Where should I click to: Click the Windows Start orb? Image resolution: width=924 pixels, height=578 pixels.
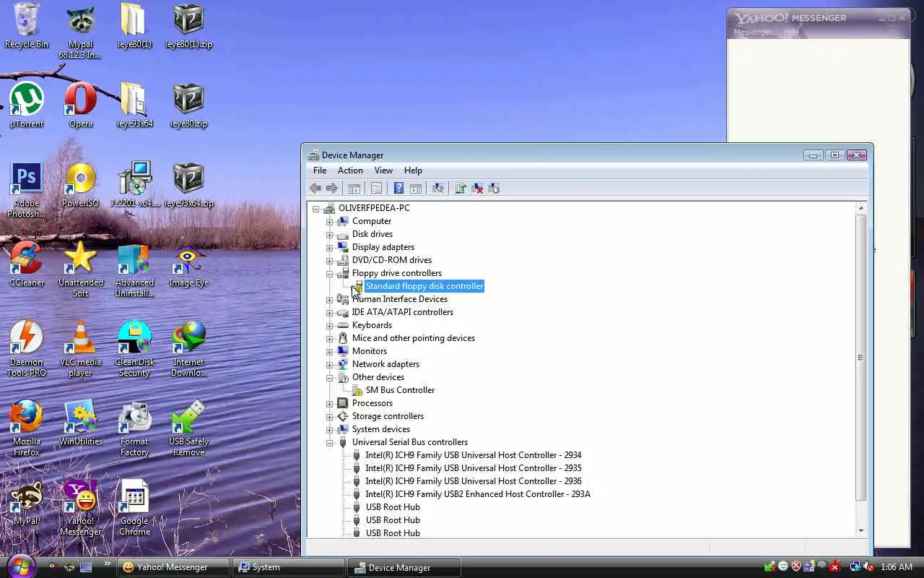19,566
